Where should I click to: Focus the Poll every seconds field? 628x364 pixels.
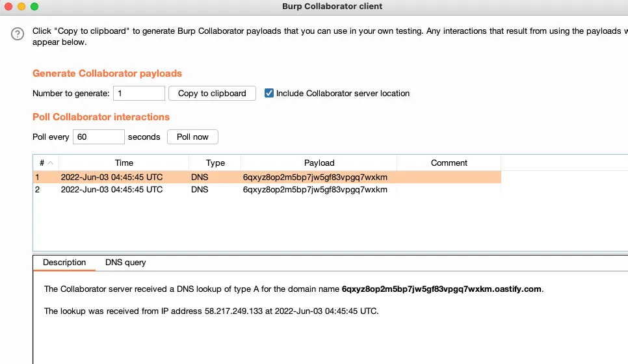pyautogui.click(x=98, y=137)
